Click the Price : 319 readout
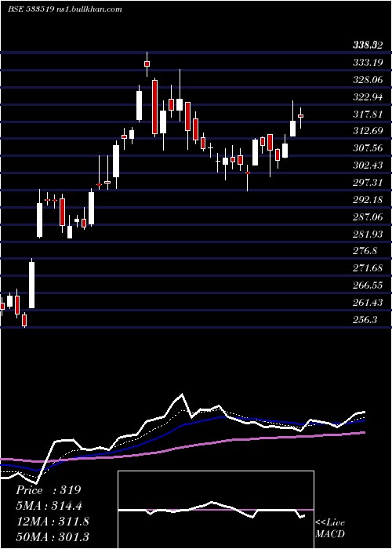392x549 pixels. point(49,490)
